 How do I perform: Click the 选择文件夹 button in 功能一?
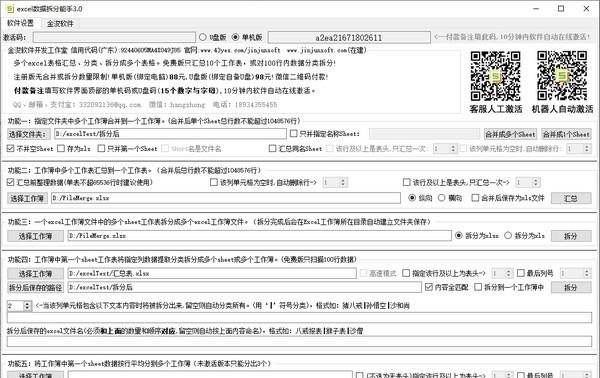[x=28, y=134]
